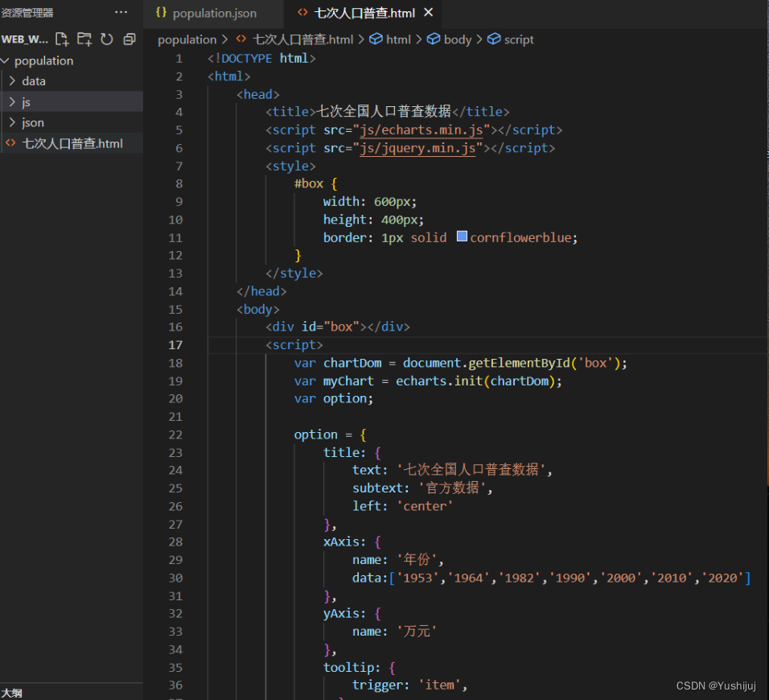Collapse all folders in explorer
769x700 pixels.
[x=130, y=39]
